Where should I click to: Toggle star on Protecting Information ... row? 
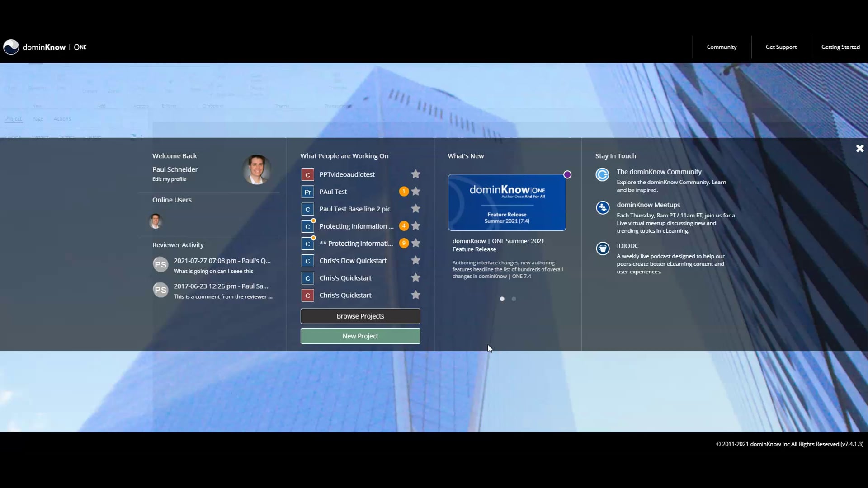point(415,225)
